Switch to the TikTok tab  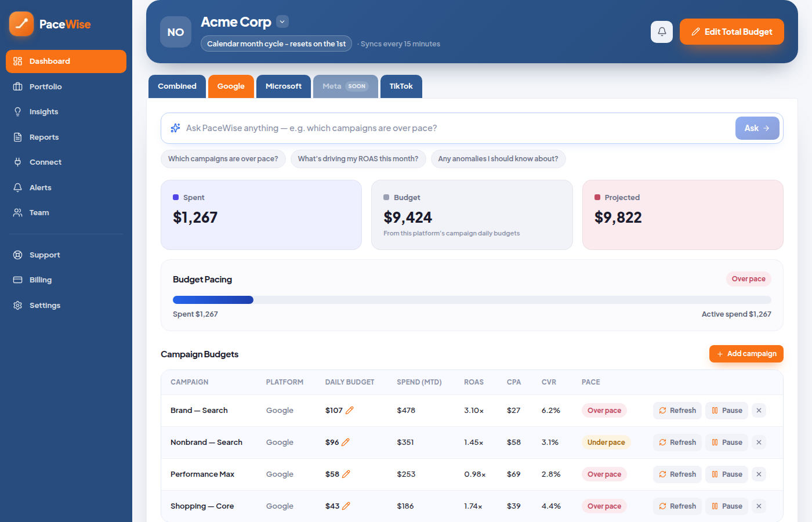(x=401, y=86)
